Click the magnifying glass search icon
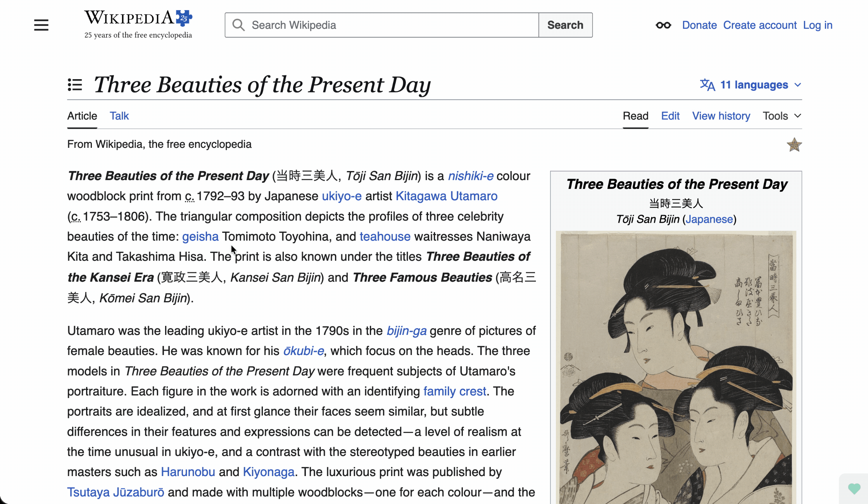This screenshot has width=868, height=504. tap(238, 25)
